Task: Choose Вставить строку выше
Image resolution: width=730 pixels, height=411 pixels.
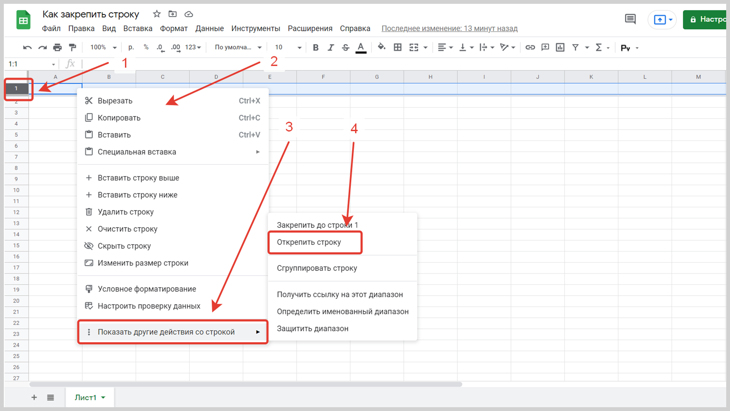Action: click(173, 178)
